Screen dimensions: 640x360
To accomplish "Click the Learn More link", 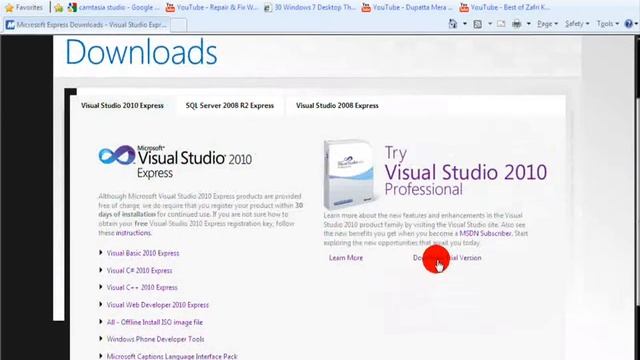I will 346,258.
